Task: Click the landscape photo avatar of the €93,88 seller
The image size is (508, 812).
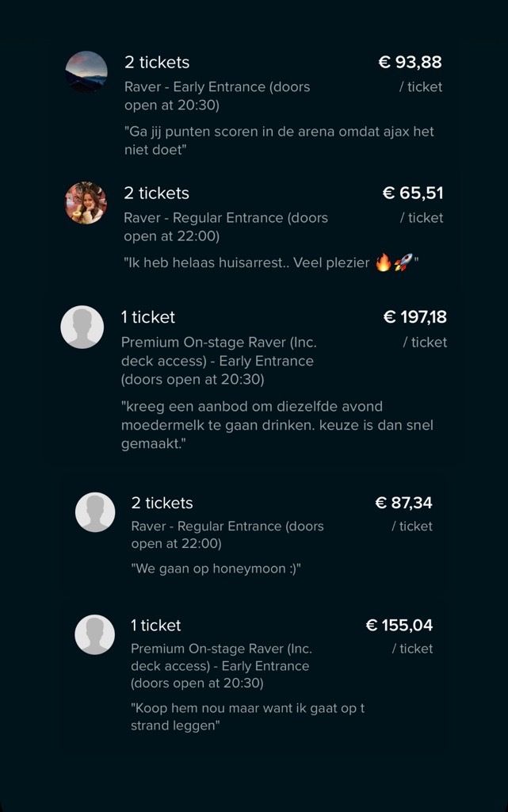Action: click(x=86, y=71)
